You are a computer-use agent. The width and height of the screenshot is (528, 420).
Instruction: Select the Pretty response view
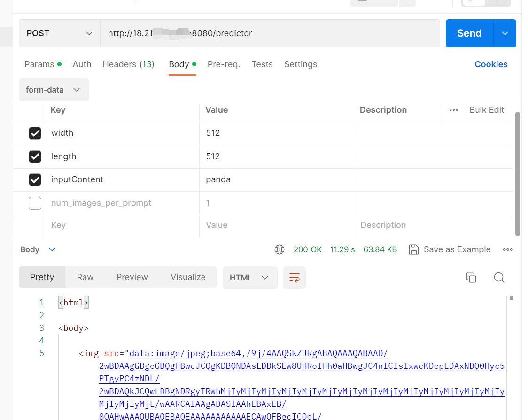[42, 277]
